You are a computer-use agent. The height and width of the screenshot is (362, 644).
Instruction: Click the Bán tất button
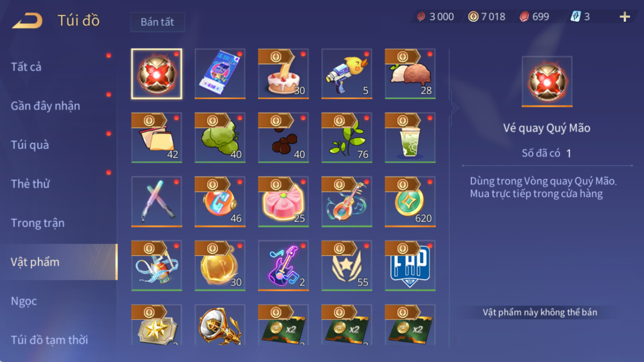click(157, 22)
